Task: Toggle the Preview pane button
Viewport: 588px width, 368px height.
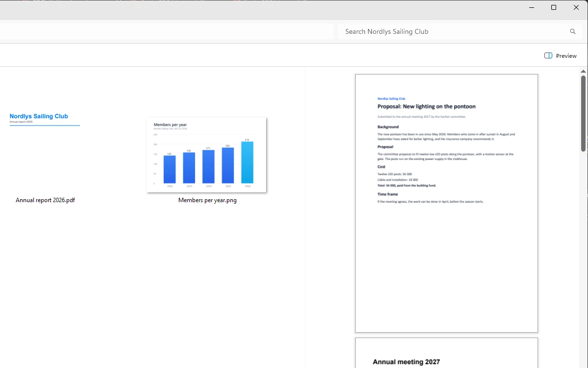Action: (561, 56)
